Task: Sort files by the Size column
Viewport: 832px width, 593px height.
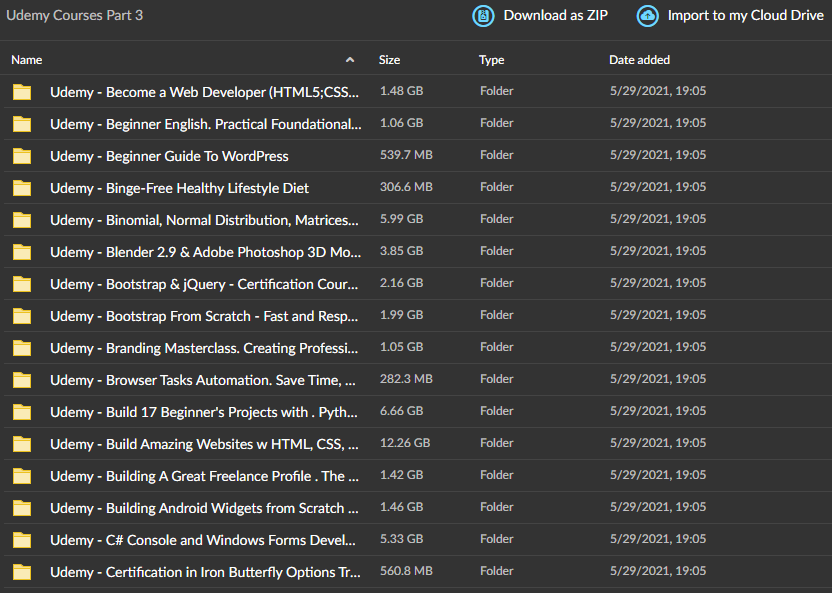Action: click(x=389, y=60)
